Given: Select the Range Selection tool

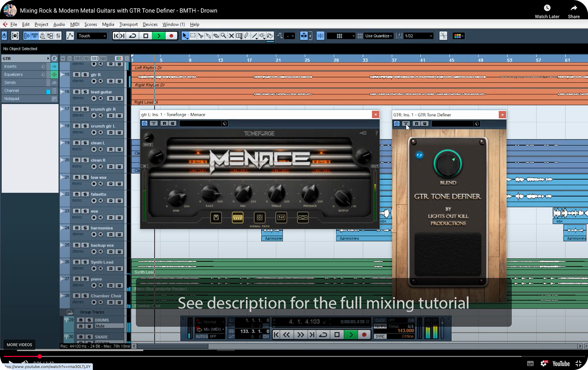Looking at the screenshot, I should [193, 36].
